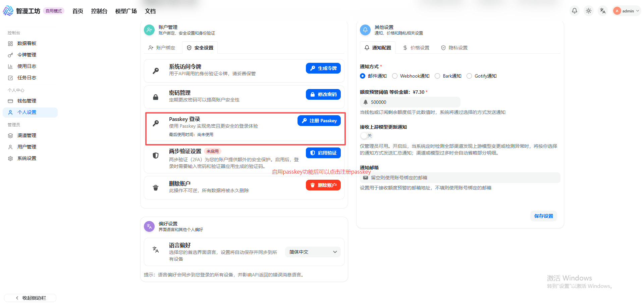Expand the admin user menu chevron

tap(638, 11)
